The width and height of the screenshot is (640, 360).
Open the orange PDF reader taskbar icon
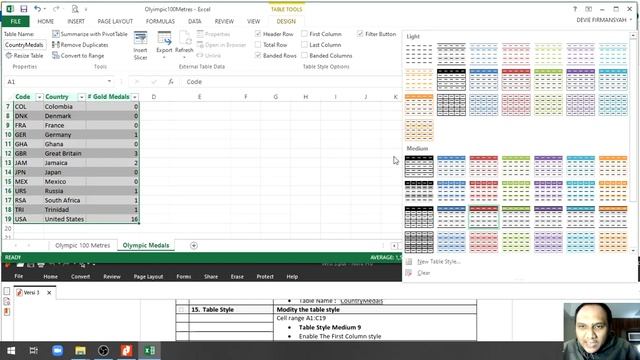[127, 351]
